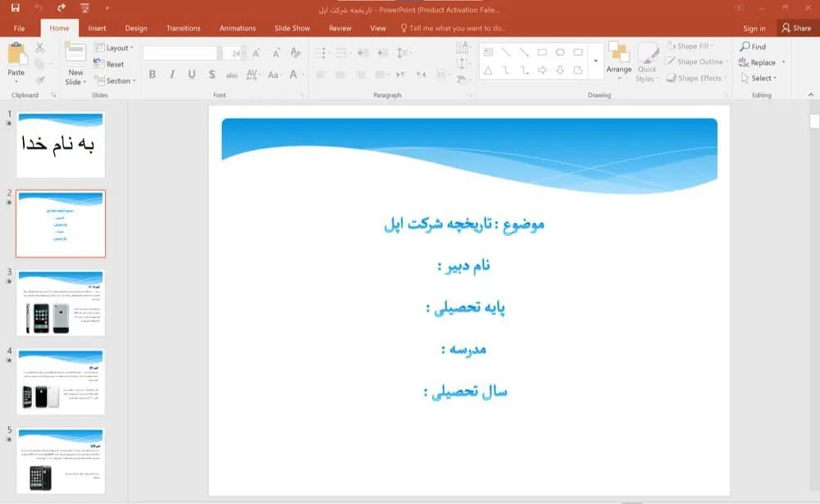820x504 pixels.
Task: Click Tell me what you want box
Action: (x=453, y=28)
